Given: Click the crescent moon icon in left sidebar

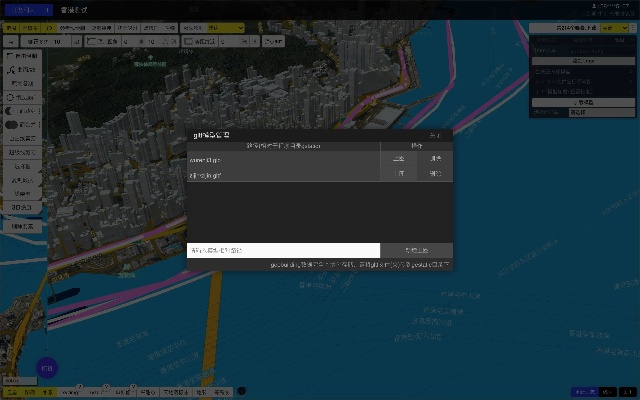Looking at the screenshot, I should [x=11, y=111].
